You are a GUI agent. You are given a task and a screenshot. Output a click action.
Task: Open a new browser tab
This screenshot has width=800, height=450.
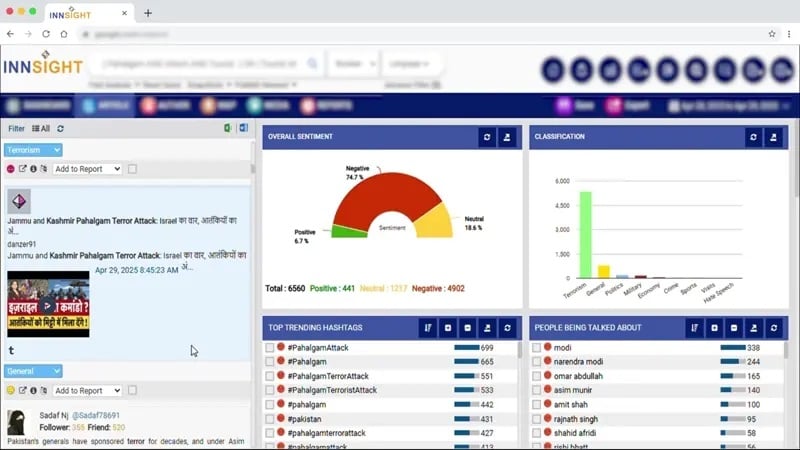148,13
